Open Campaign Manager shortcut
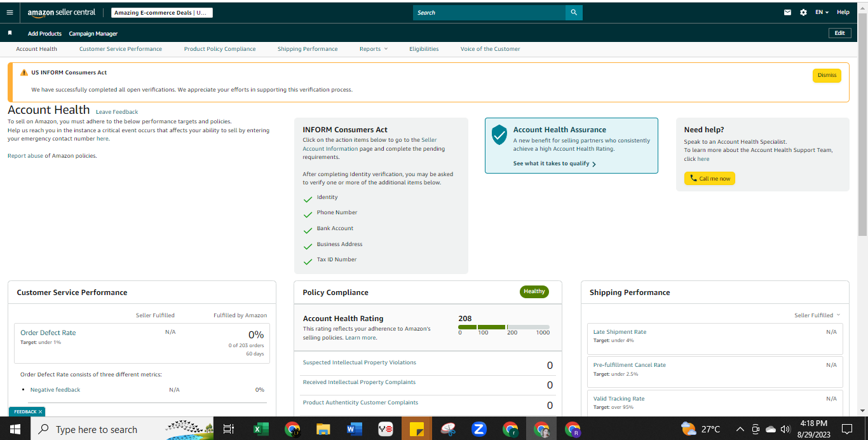The image size is (868, 440). pyautogui.click(x=93, y=34)
